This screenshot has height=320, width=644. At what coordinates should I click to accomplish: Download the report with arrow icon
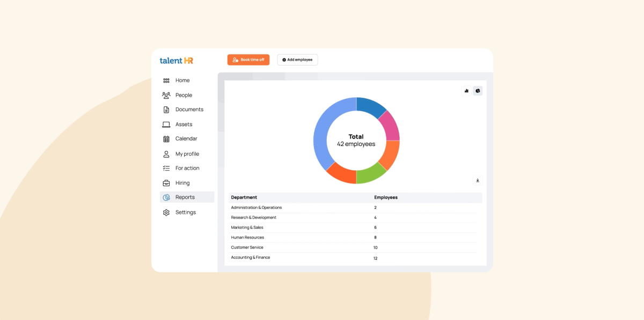(x=478, y=180)
